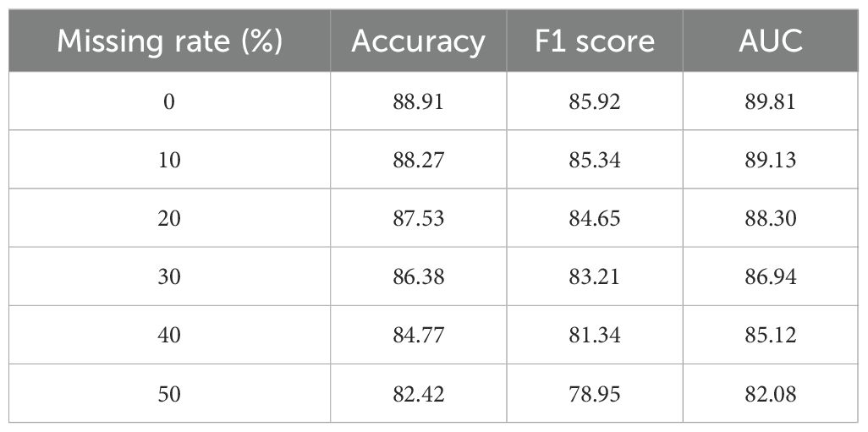Viewport: 868px width, 432px height.
Task: Click the missing rate 10 cell
Action: click(x=169, y=160)
